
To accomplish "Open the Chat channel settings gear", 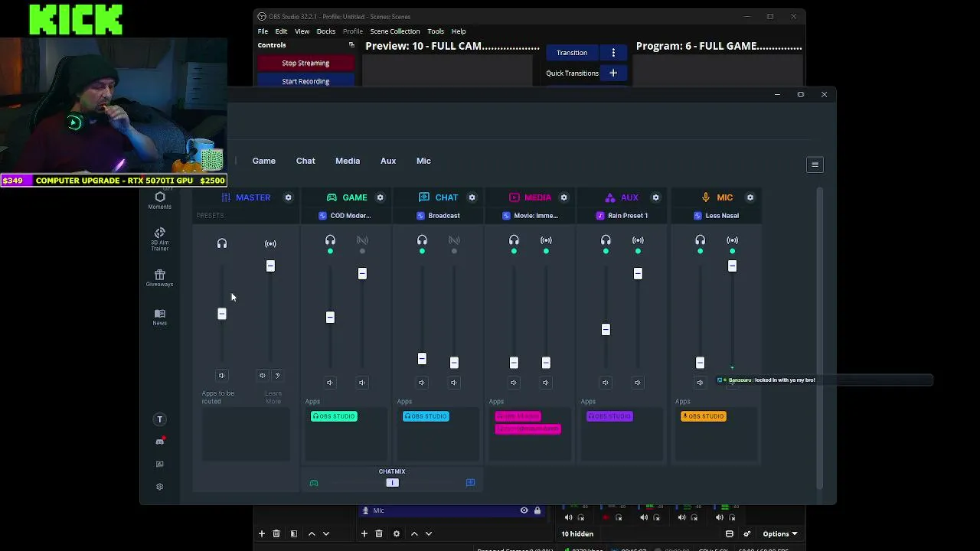I will (472, 197).
